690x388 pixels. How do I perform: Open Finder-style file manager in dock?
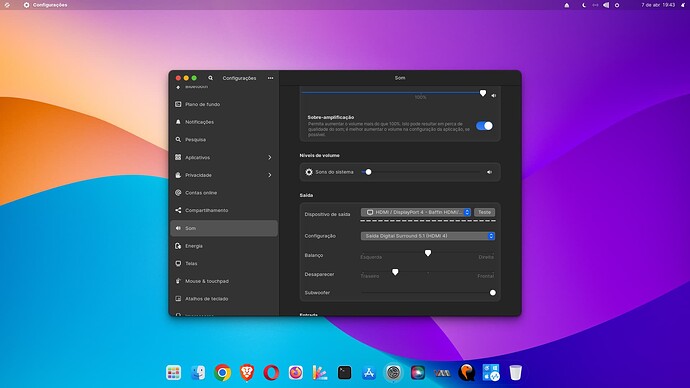(x=198, y=373)
